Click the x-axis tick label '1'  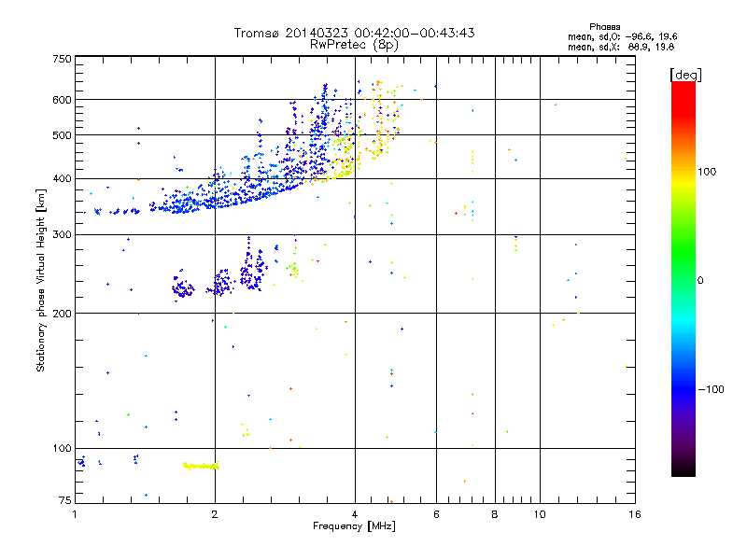[x=76, y=514]
